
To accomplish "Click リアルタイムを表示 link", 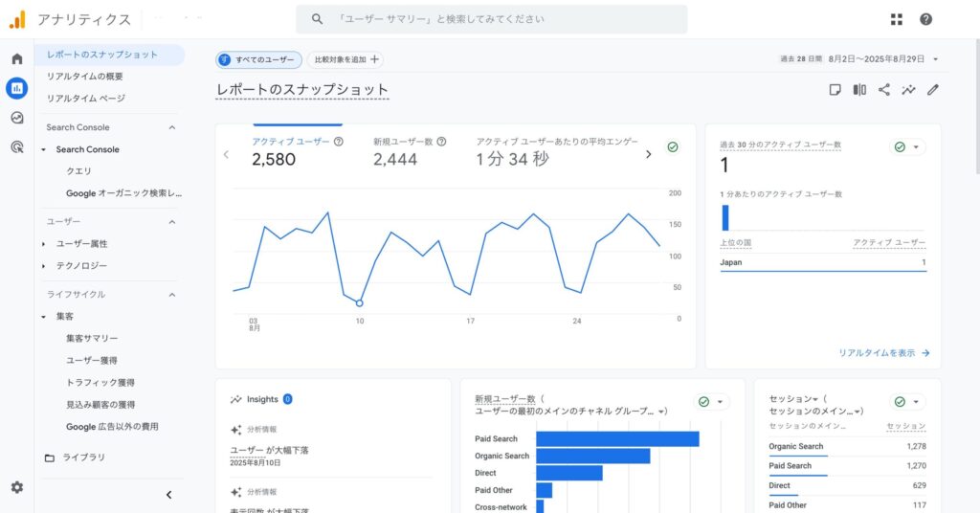I will coord(883,353).
